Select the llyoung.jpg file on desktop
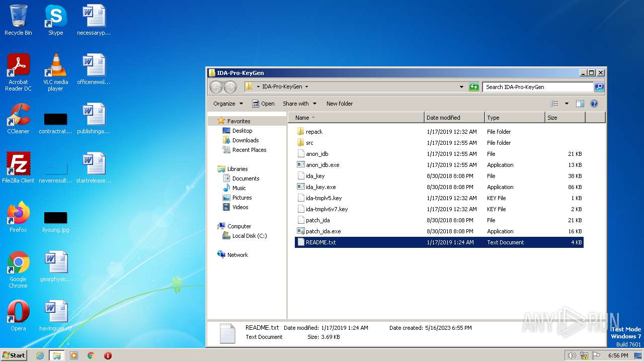The height and width of the screenshot is (362, 644). [x=55, y=221]
